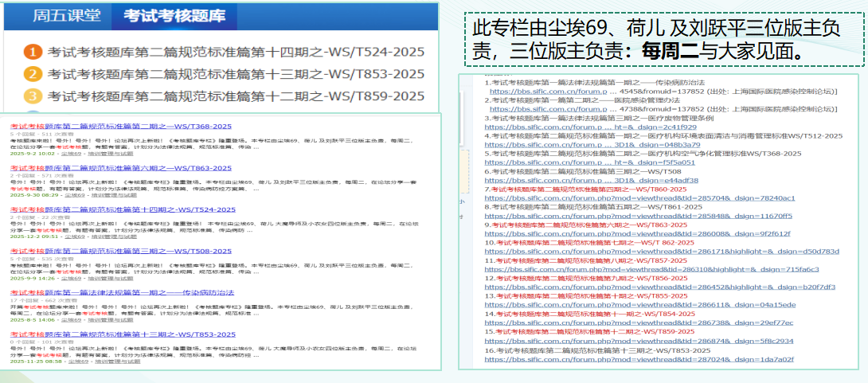Click author 尘埃69 under the 2025-9-9 result
The width and height of the screenshot is (868, 383).
(x=71, y=278)
